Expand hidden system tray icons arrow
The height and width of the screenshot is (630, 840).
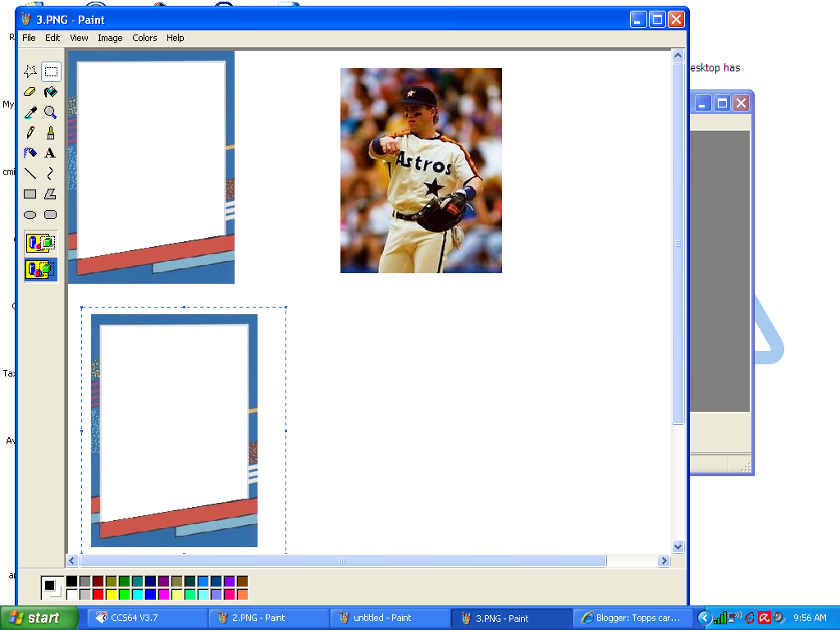(705, 619)
